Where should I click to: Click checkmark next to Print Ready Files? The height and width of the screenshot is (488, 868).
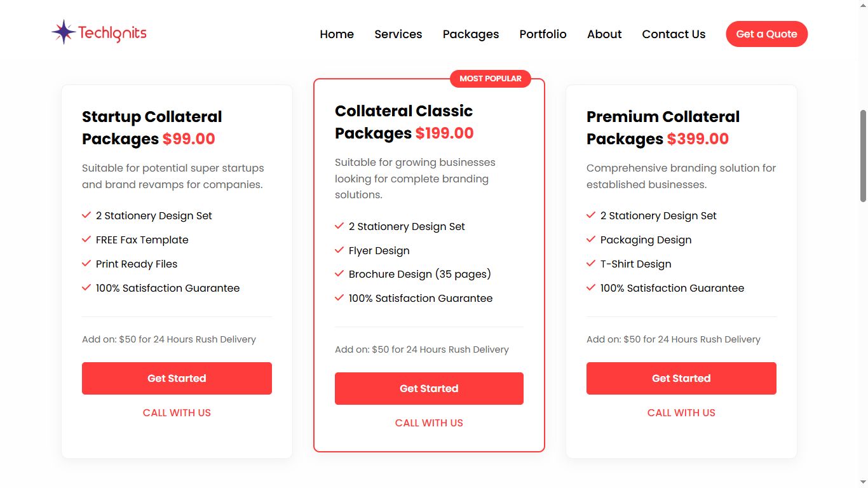[x=86, y=264]
